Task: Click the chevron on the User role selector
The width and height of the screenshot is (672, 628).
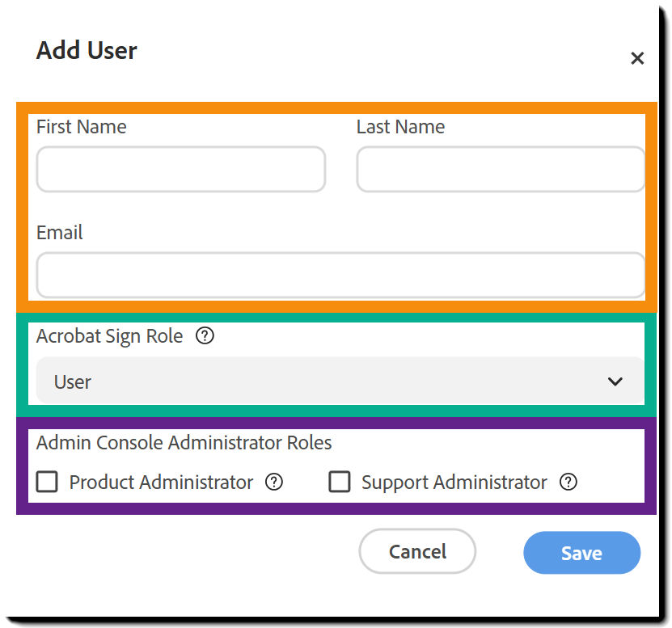Action: click(x=615, y=381)
